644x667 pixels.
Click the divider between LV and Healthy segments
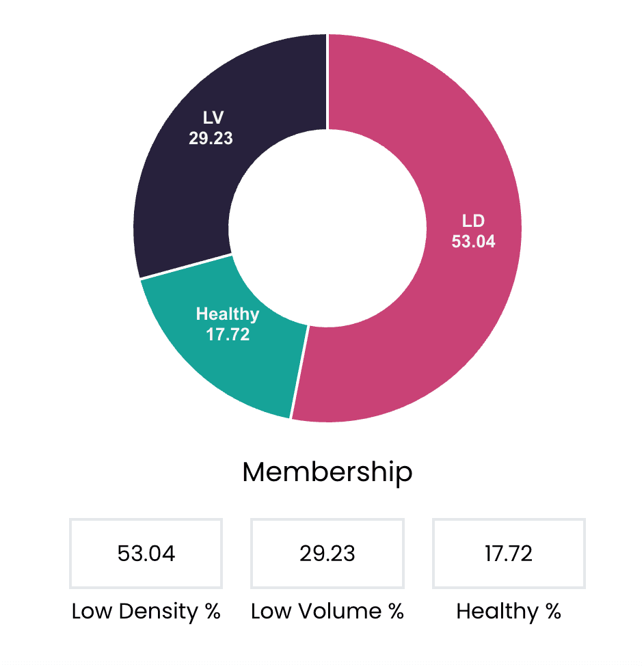186,267
